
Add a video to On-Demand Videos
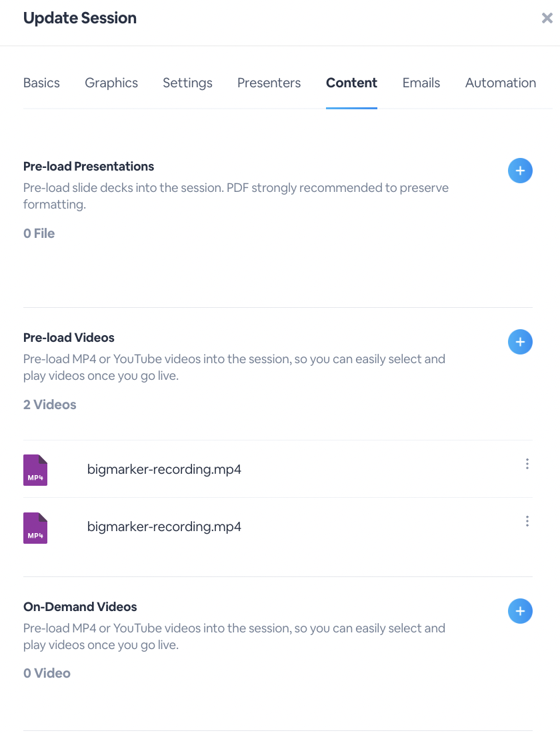pyautogui.click(x=520, y=611)
